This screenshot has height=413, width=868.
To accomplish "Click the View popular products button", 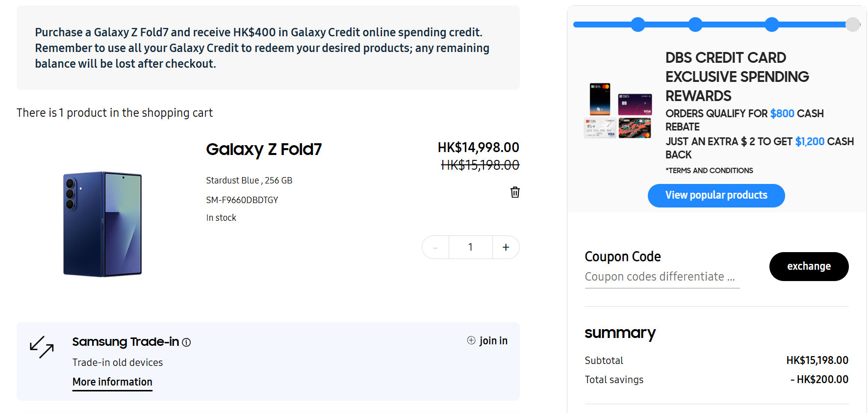I will pos(716,195).
